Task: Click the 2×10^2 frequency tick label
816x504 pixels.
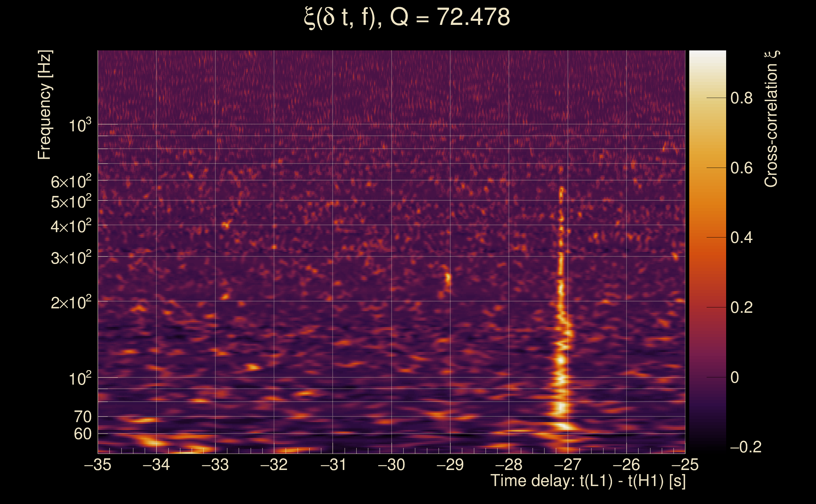Action: click(x=71, y=303)
